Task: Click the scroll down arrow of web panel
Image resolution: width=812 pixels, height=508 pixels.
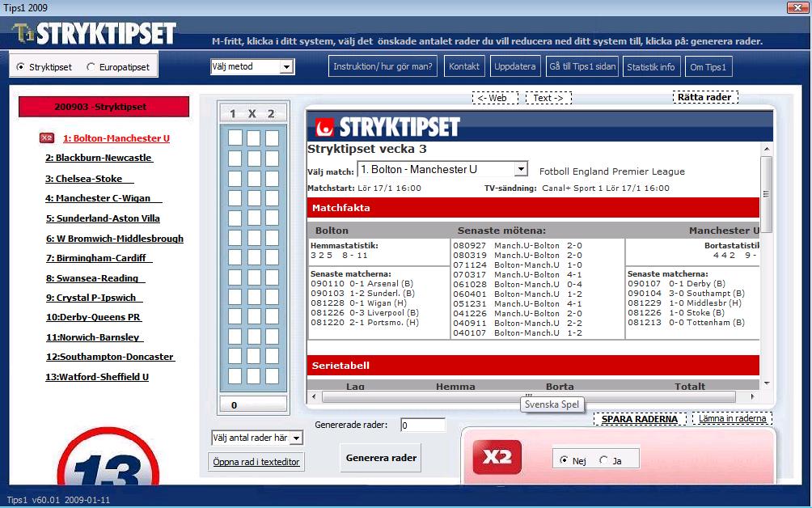Action: pos(767,383)
